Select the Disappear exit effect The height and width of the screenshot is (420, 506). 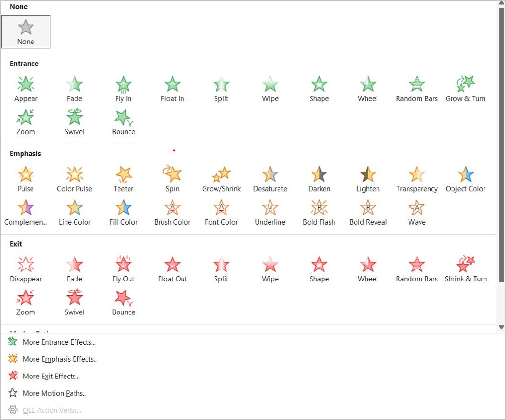click(x=26, y=269)
